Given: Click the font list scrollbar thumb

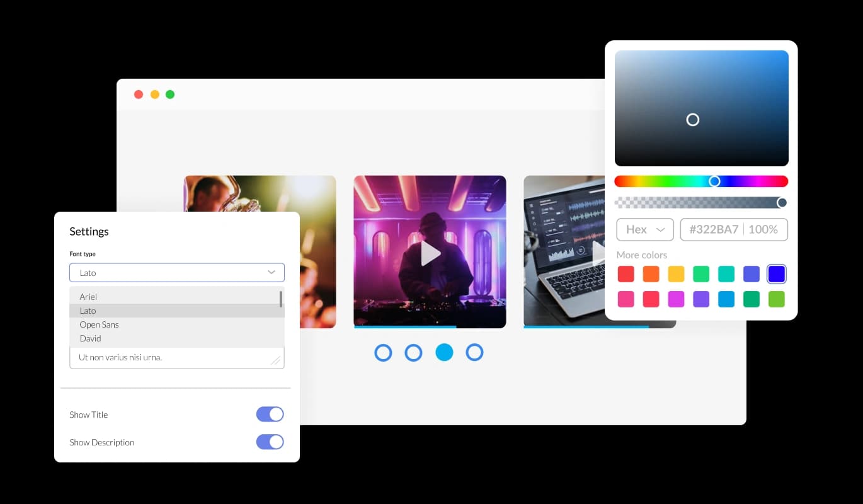Looking at the screenshot, I should pos(281,299).
